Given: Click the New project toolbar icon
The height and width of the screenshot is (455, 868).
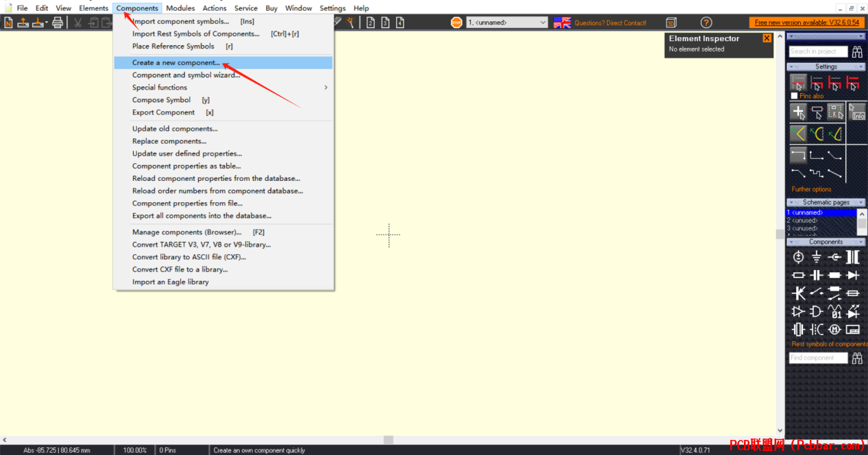Looking at the screenshot, I should [8, 23].
